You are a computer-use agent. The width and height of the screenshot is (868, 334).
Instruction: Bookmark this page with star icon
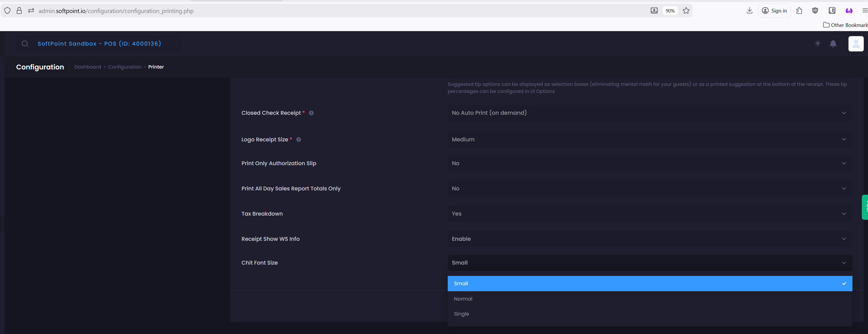[686, 11]
